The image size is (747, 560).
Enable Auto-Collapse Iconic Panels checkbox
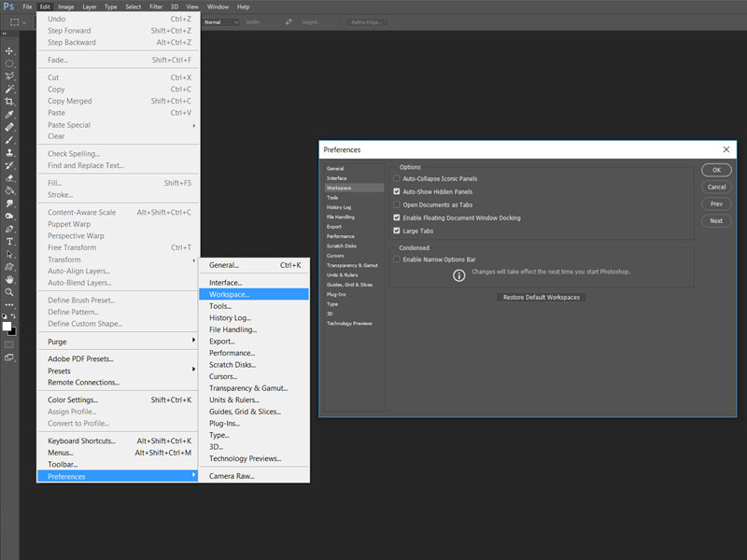tap(396, 178)
